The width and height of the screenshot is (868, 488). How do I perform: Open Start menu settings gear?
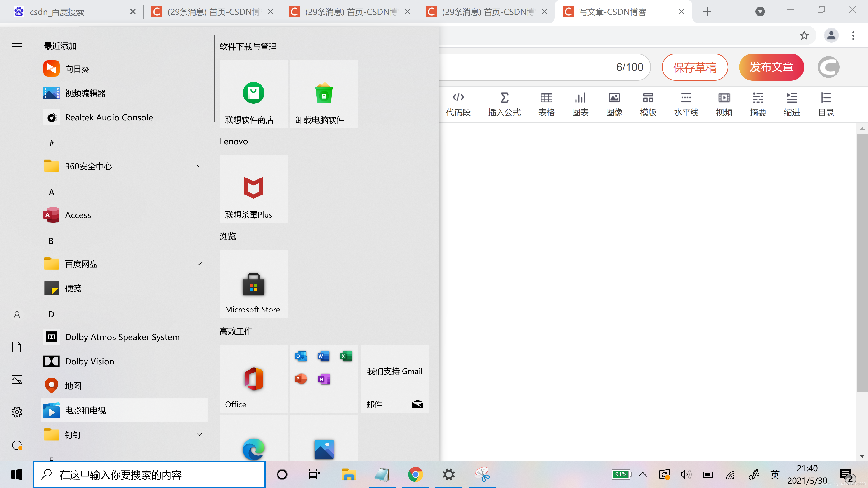tap(17, 412)
